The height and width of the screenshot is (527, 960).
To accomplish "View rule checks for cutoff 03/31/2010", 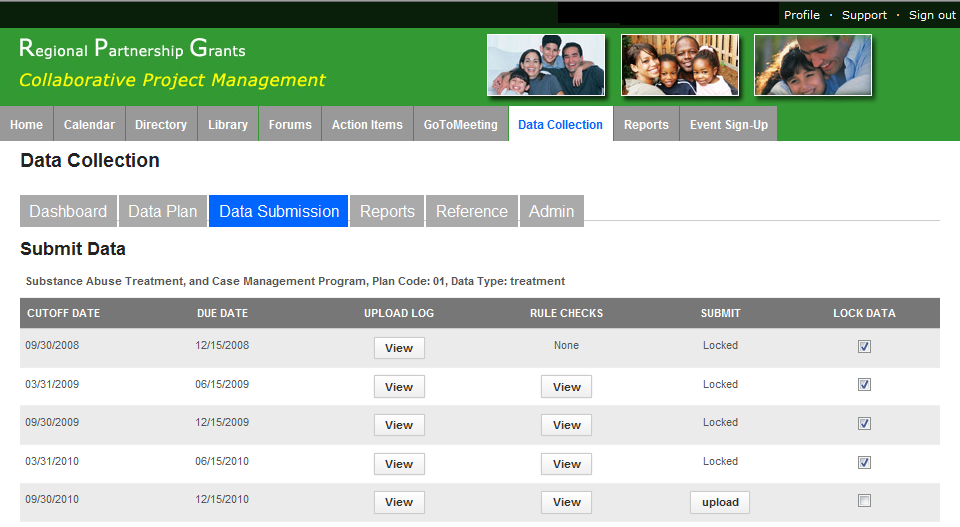I will point(566,464).
